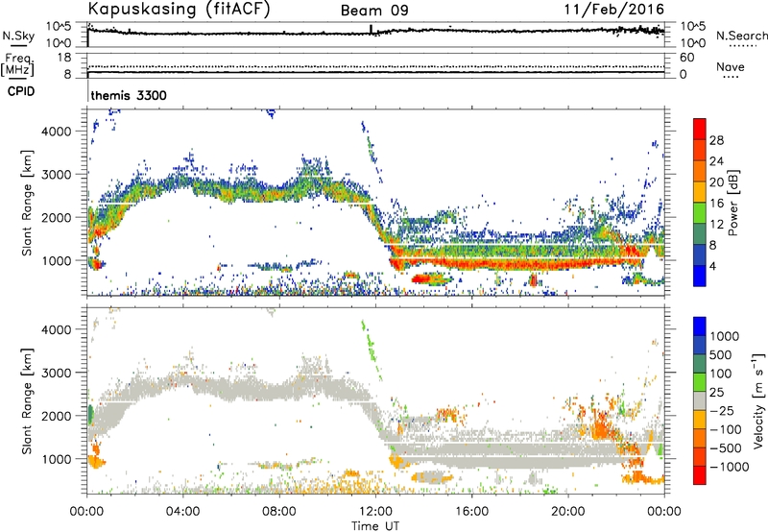
Task: Click the '18' frequency axis tick label
Action: 63,57
